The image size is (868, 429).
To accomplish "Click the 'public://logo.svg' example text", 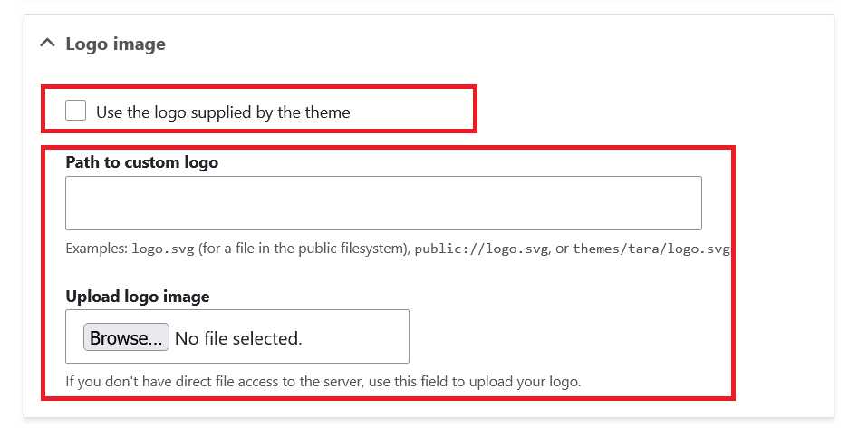I will (480, 249).
